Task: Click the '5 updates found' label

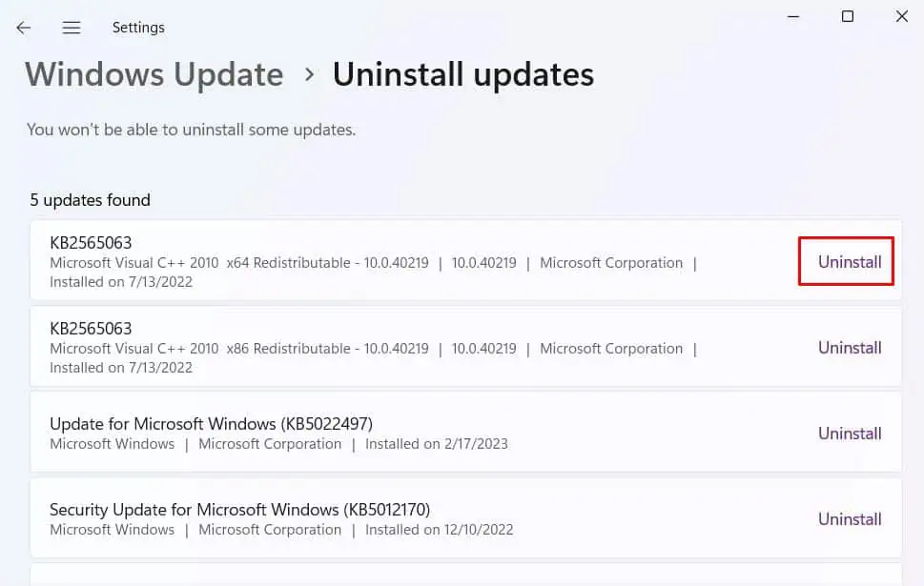Action: (x=90, y=200)
